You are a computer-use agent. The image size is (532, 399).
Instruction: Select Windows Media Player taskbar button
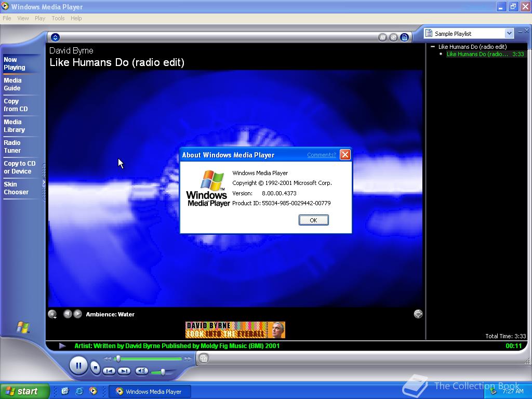[x=150, y=392]
